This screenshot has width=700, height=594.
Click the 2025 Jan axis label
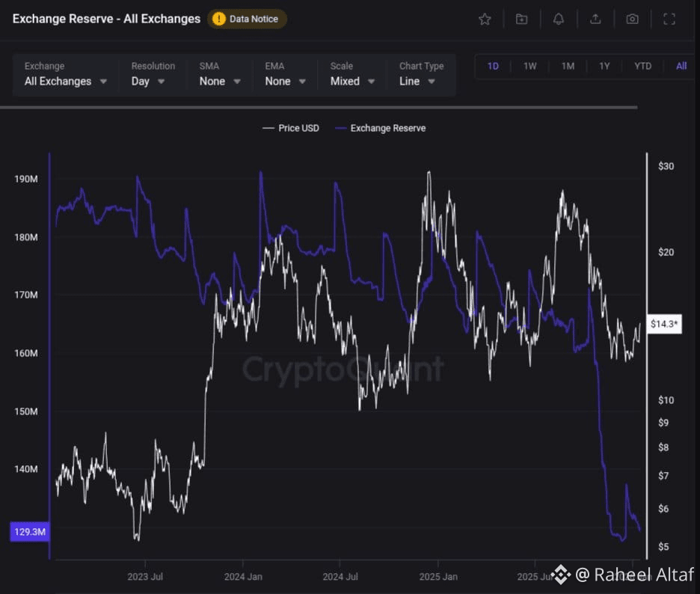(438, 577)
